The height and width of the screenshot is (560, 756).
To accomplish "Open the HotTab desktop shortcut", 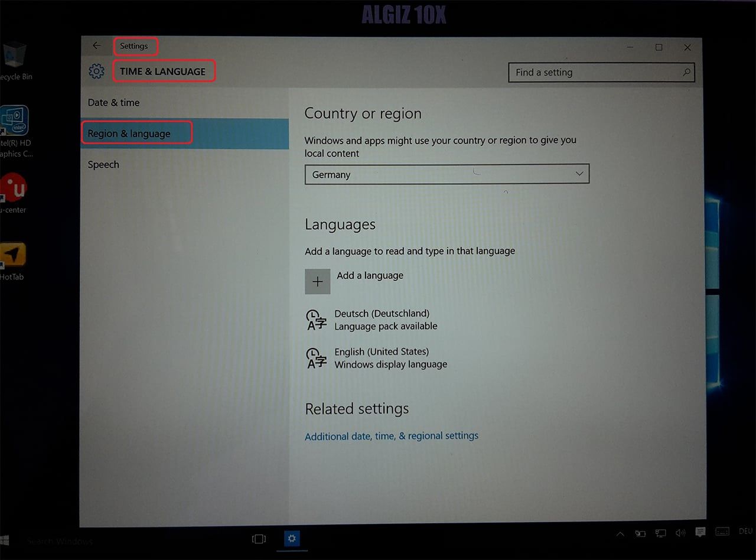I will pos(13,261).
